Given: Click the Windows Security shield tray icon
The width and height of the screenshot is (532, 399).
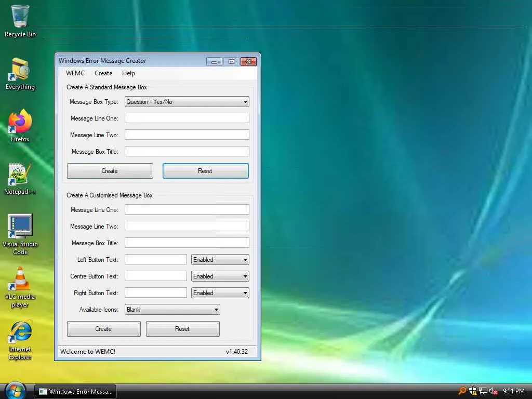Looking at the screenshot, I should pyautogui.click(x=473, y=391).
